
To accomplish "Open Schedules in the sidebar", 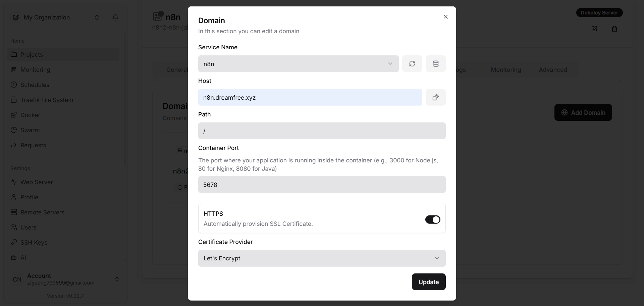I will [63, 85].
